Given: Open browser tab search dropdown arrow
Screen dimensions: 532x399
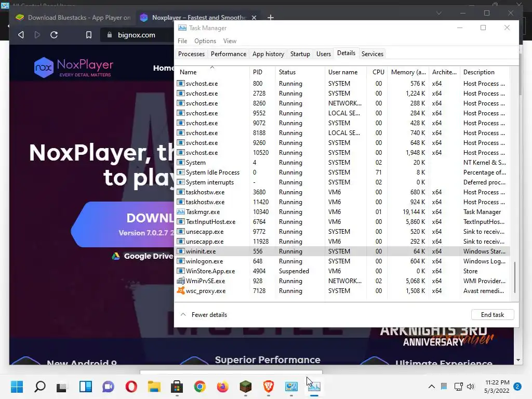Looking at the screenshot, I should [439, 13].
